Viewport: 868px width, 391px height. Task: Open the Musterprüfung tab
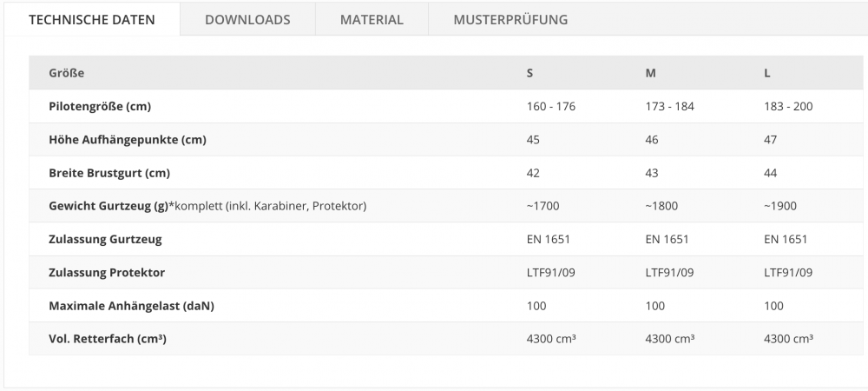click(x=510, y=19)
